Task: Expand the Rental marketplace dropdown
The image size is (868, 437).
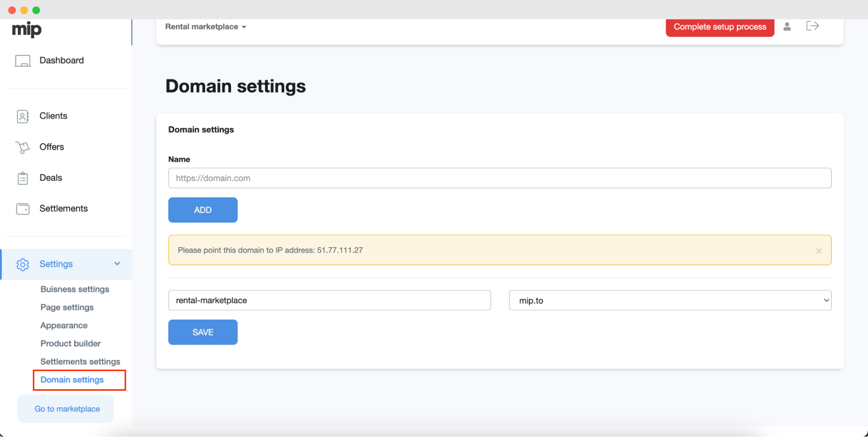Action: [x=206, y=27]
